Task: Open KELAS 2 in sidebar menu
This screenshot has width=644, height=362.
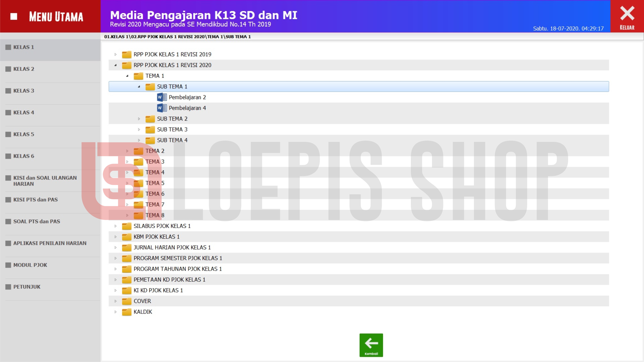Action: click(x=24, y=69)
